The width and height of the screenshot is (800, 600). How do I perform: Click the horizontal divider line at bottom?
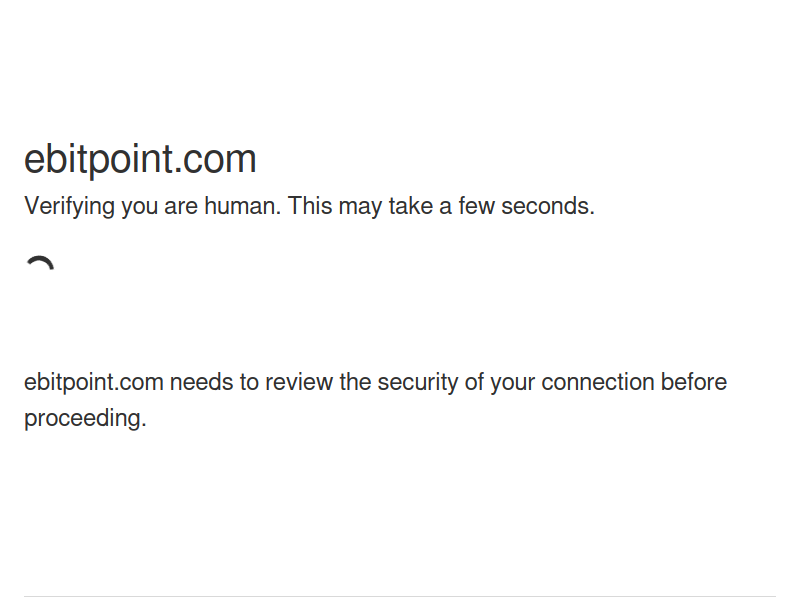tap(400, 596)
